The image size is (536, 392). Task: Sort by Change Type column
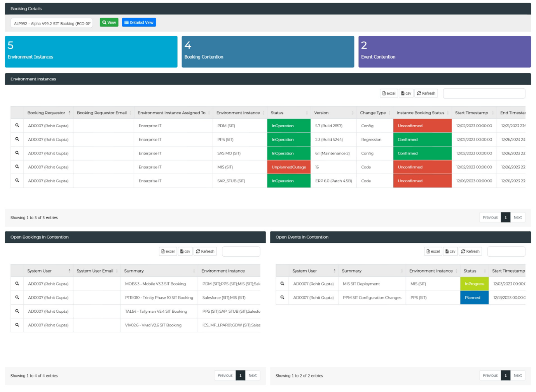click(375, 113)
